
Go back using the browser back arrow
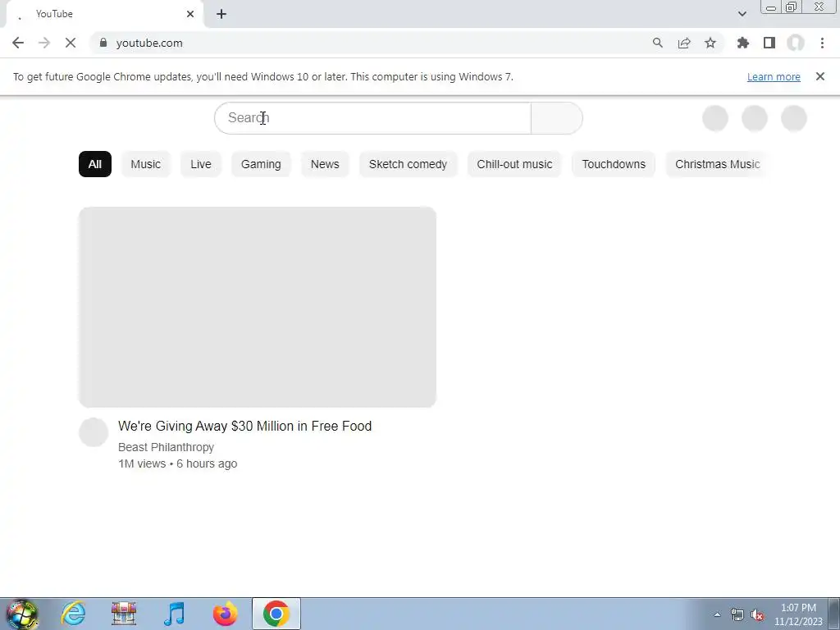18,43
